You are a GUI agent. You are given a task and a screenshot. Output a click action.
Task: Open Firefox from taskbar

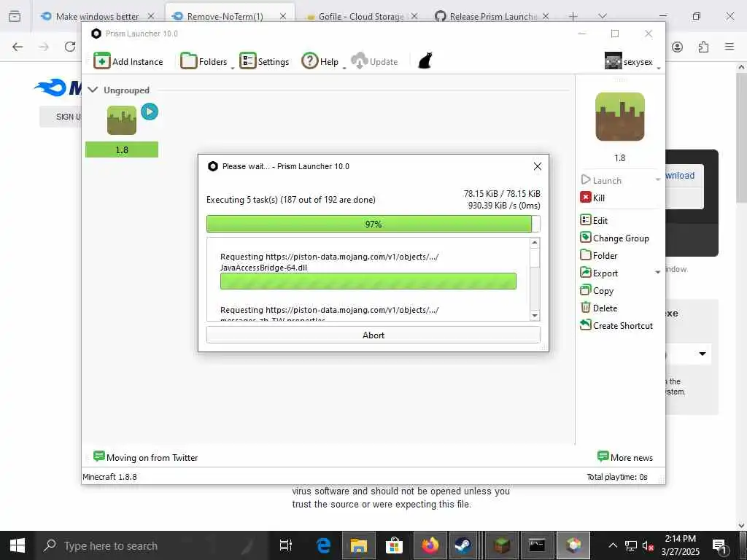[430, 545]
